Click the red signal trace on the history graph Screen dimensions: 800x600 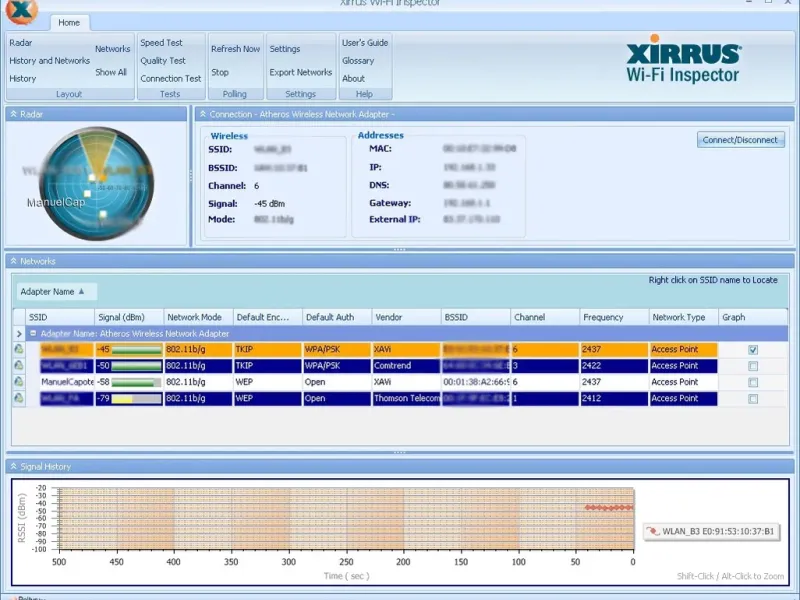click(609, 508)
